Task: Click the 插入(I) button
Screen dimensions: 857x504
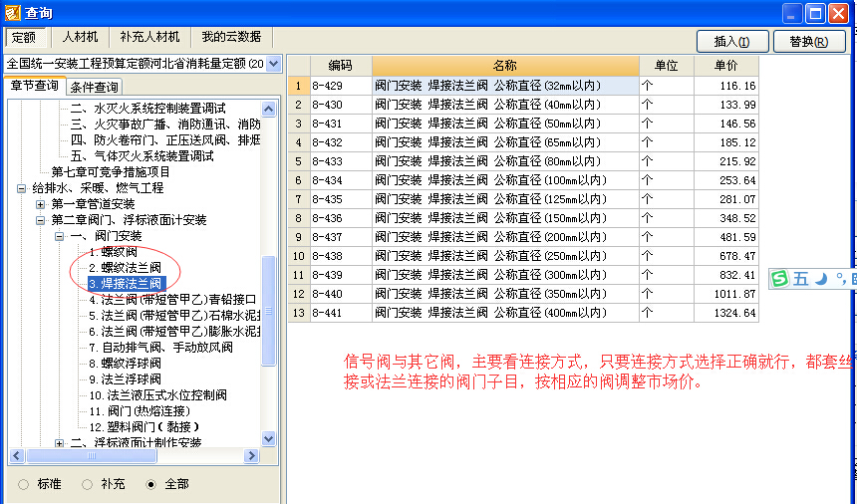Action: tap(732, 42)
